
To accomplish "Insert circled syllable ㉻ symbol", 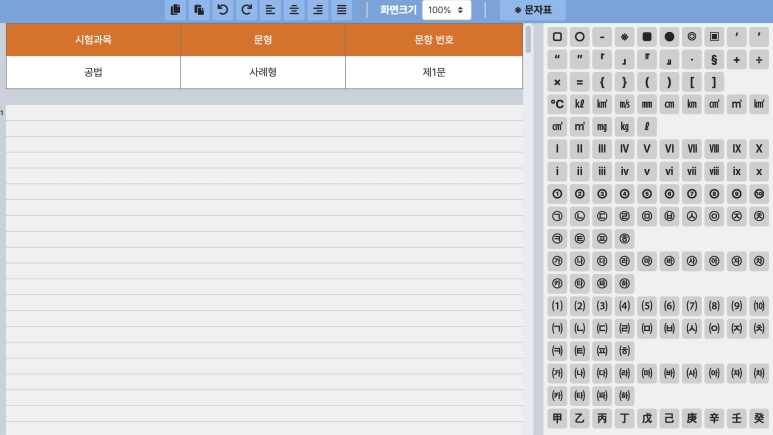I will [625, 284].
